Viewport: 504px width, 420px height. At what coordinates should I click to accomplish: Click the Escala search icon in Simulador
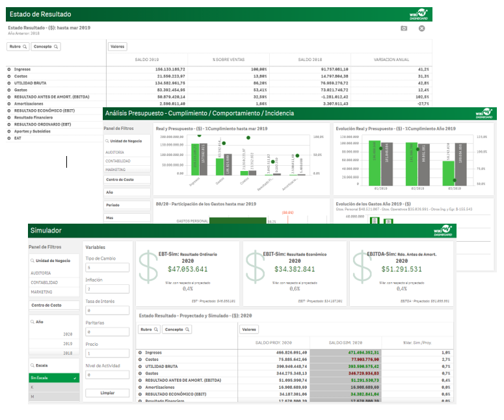click(33, 365)
